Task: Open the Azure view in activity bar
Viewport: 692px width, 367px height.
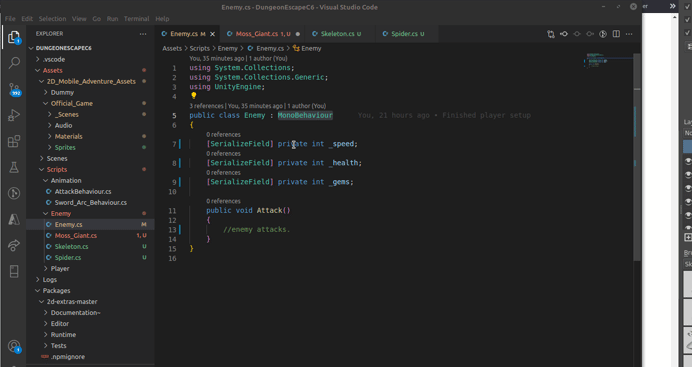Action: tap(14, 219)
